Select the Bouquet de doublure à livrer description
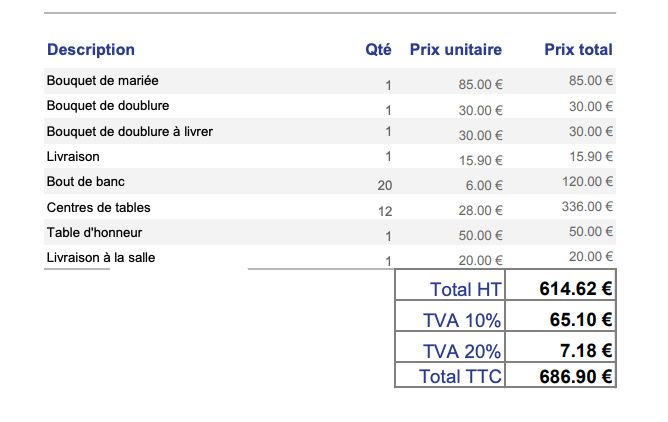668x422 pixels. click(129, 131)
